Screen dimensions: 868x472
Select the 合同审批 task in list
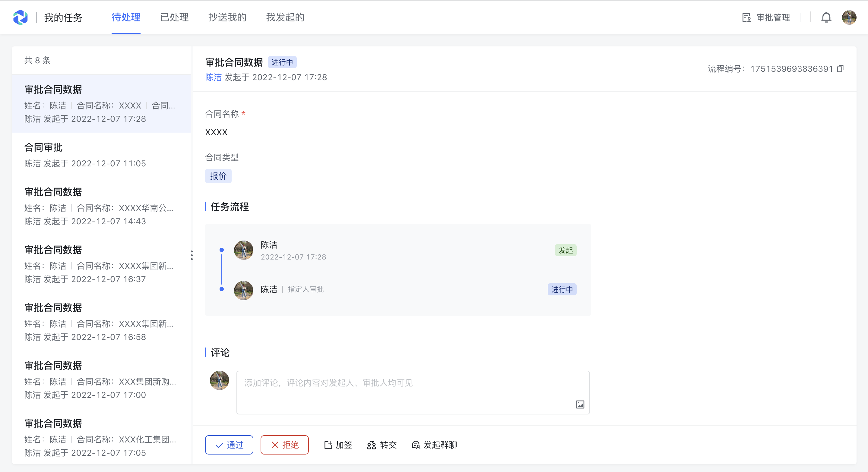coord(101,155)
